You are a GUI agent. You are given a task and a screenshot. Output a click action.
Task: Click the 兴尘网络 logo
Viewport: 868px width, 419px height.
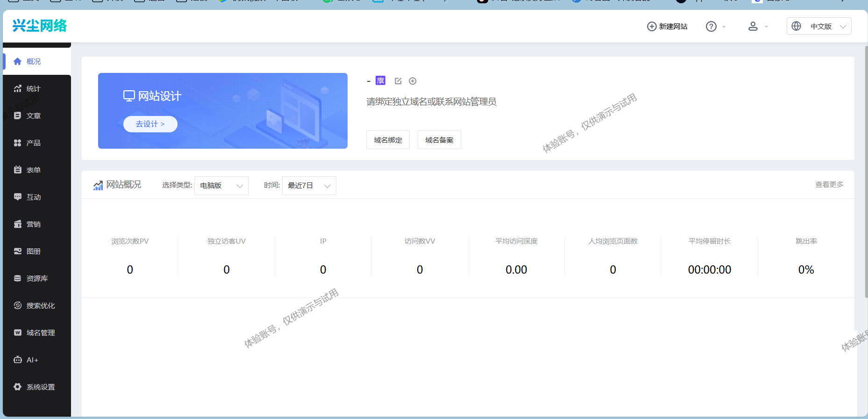[x=40, y=26]
